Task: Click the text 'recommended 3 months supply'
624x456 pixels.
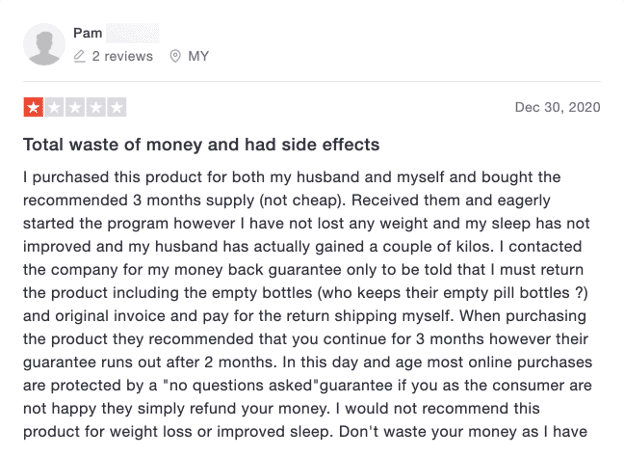Action: (x=138, y=200)
